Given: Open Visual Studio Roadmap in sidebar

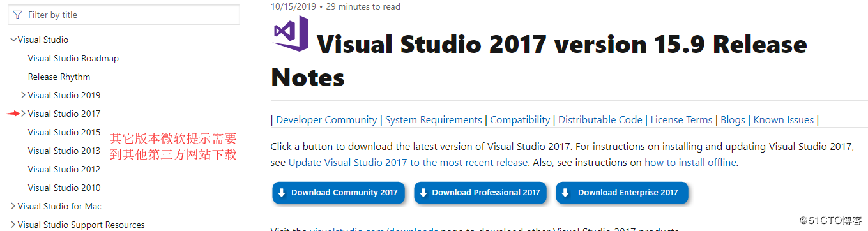Looking at the screenshot, I should pos(73,58).
